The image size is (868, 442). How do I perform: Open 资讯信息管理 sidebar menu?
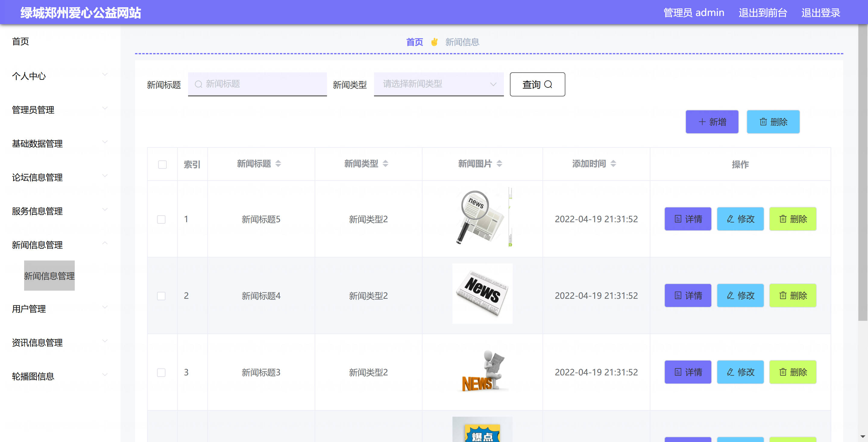pos(37,342)
